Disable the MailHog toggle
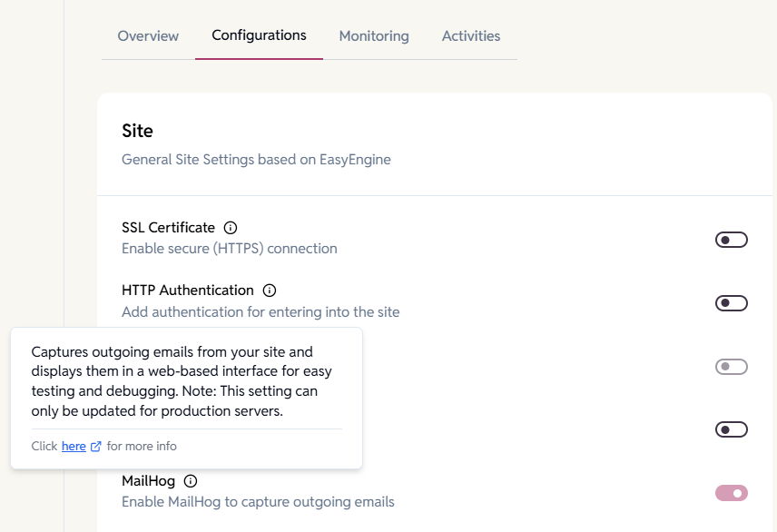 click(731, 493)
